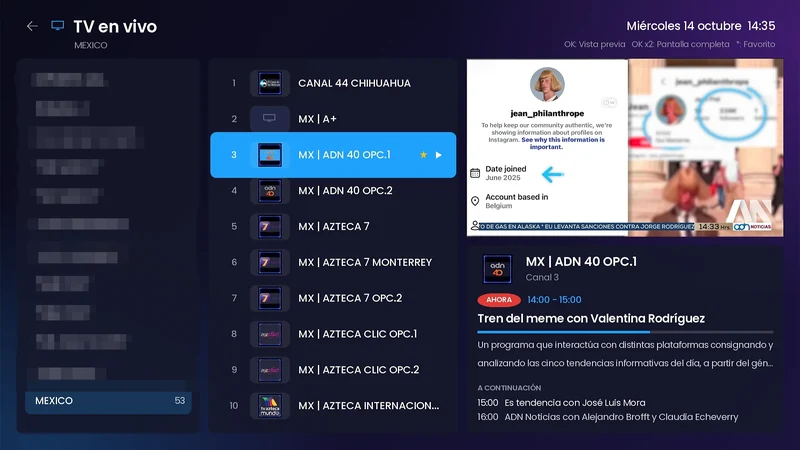Click the MEXICO subtitle under header
Image resolution: width=800 pixels, height=450 pixels.
click(91, 45)
